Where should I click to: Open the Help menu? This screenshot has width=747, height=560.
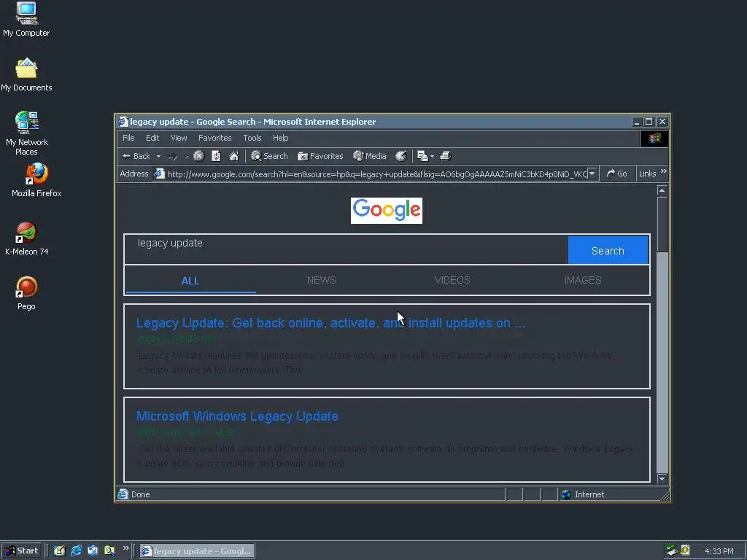(x=281, y=138)
